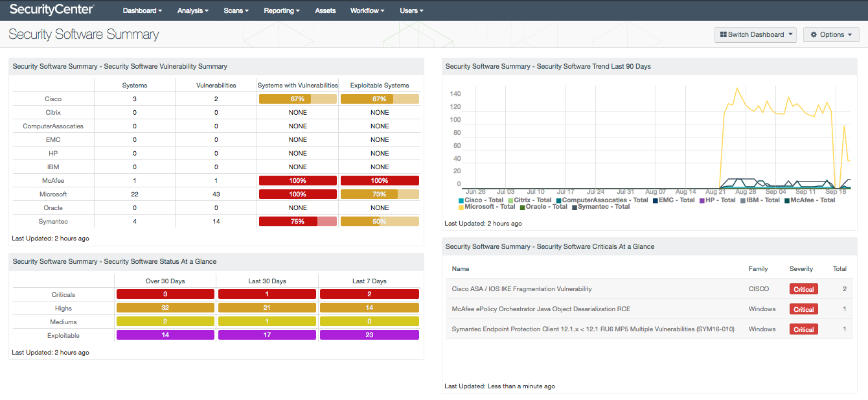
Task: Click the Security Software Status At a Glance title
Action: coord(115,261)
